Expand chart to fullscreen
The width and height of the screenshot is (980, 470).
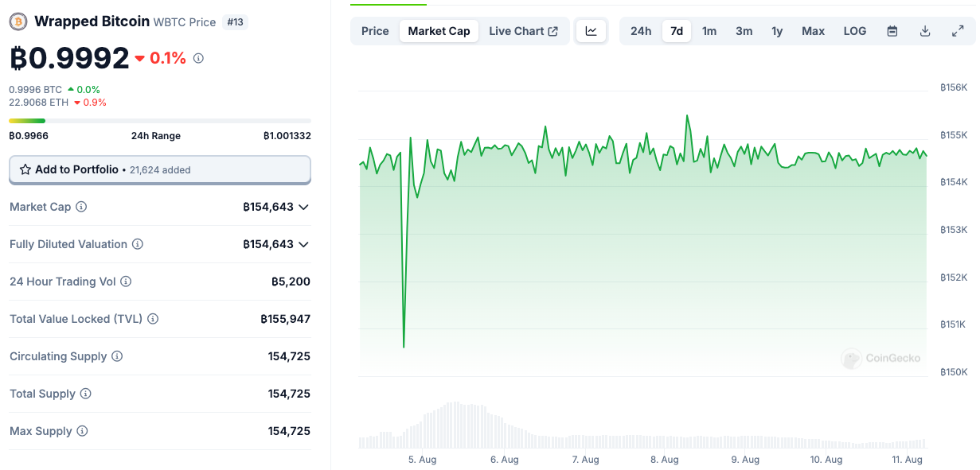958,31
